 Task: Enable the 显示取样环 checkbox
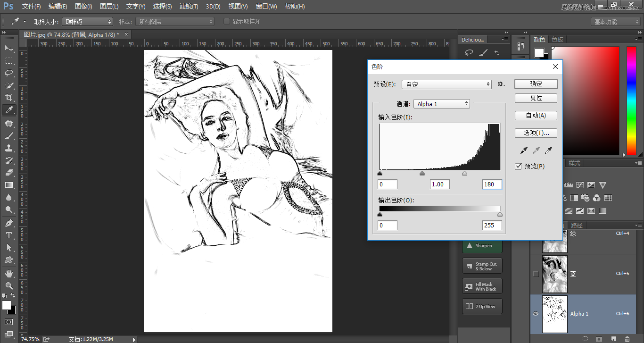pyautogui.click(x=227, y=21)
